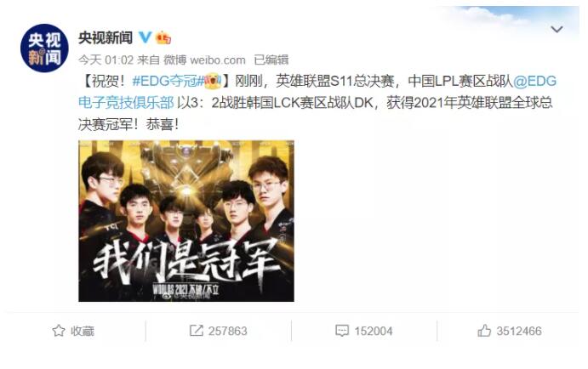The image size is (588, 369).
Task: Click the 收藏 text label
Action: coord(83,331)
